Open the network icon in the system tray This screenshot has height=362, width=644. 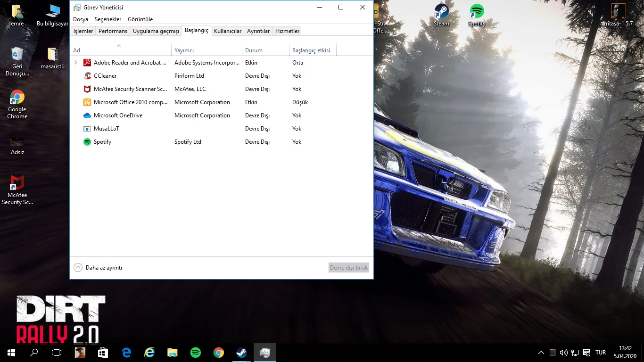[575, 353]
